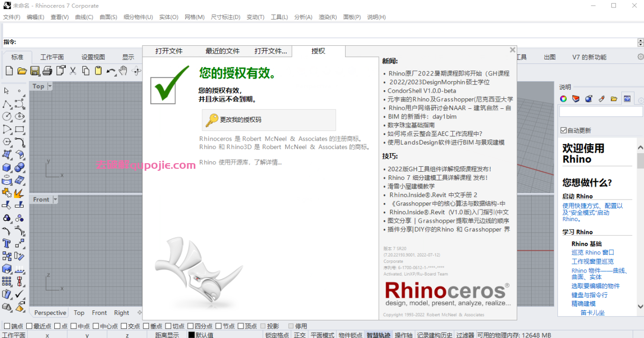This screenshot has height=338, width=644.
Task: Enable the 交点 osnap checkbox
Action: point(123,326)
